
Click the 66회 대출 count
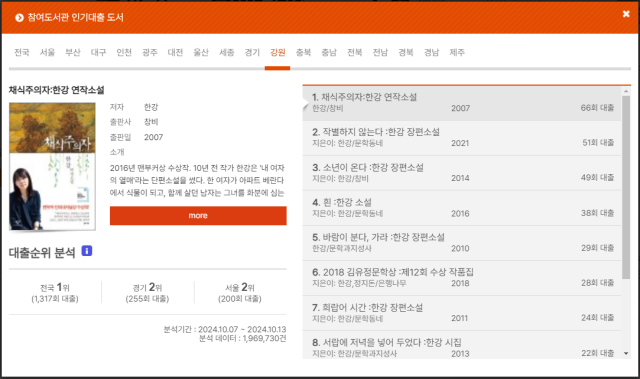(x=597, y=108)
